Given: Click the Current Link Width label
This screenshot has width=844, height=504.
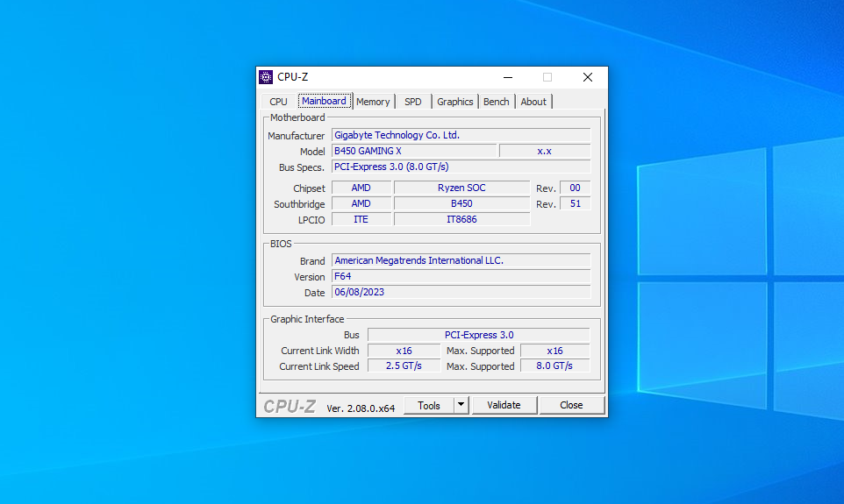Looking at the screenshot, I should pos(319,351).
